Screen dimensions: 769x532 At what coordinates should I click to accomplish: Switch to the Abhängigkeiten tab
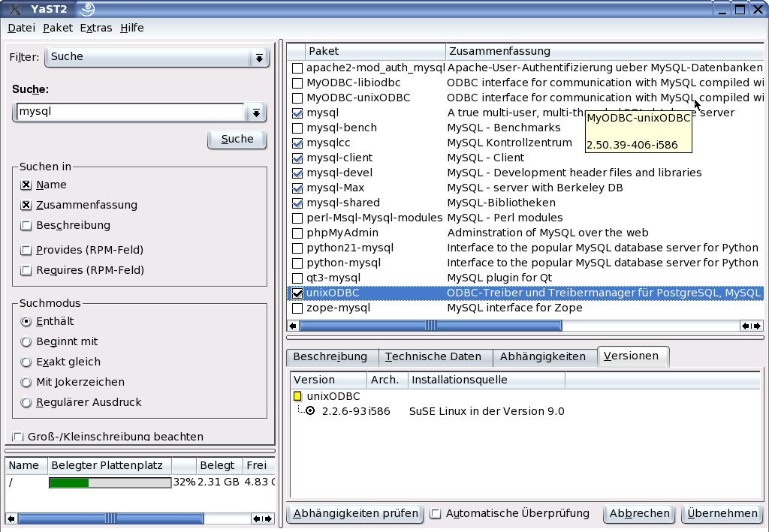click(542, 357)
